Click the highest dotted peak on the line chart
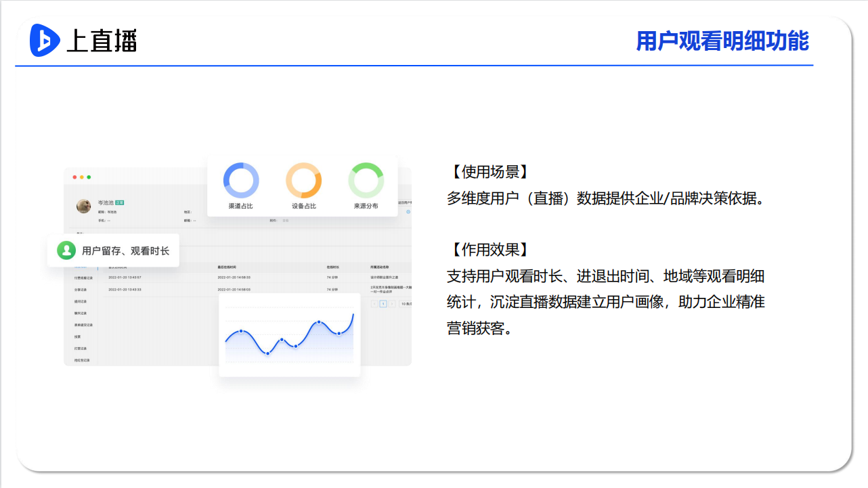The image size is (868, 488). pos(319,322)
